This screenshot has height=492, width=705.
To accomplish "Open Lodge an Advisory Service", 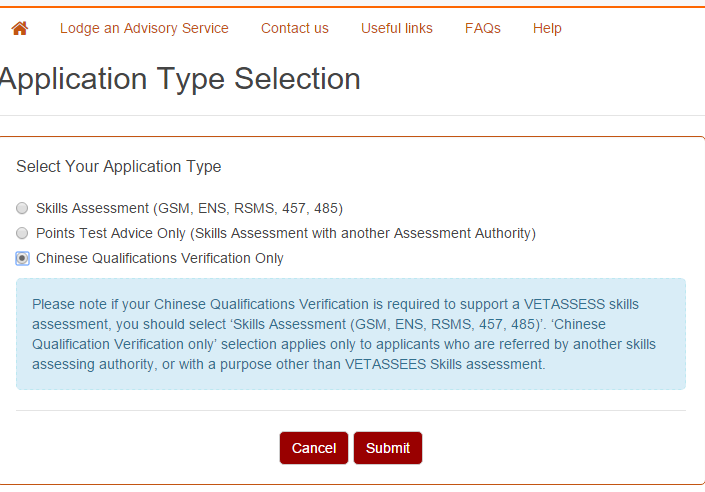I will tap(144, 28).
